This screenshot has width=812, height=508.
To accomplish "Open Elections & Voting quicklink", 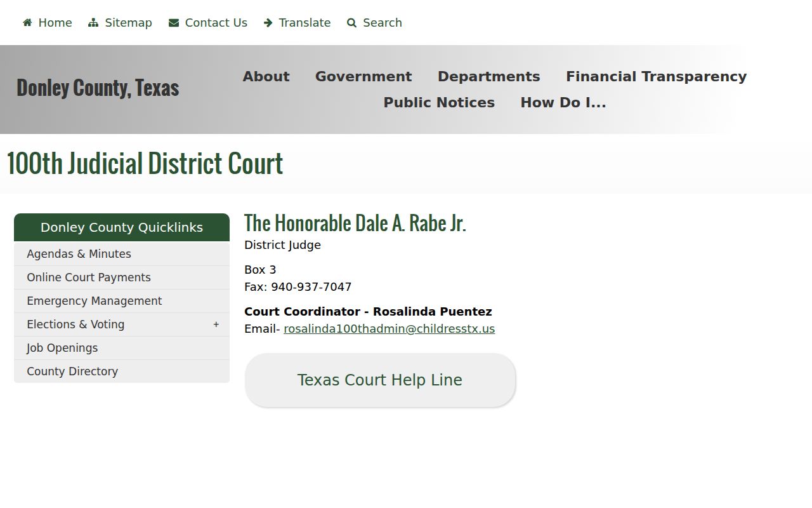I will coord(122,324).
